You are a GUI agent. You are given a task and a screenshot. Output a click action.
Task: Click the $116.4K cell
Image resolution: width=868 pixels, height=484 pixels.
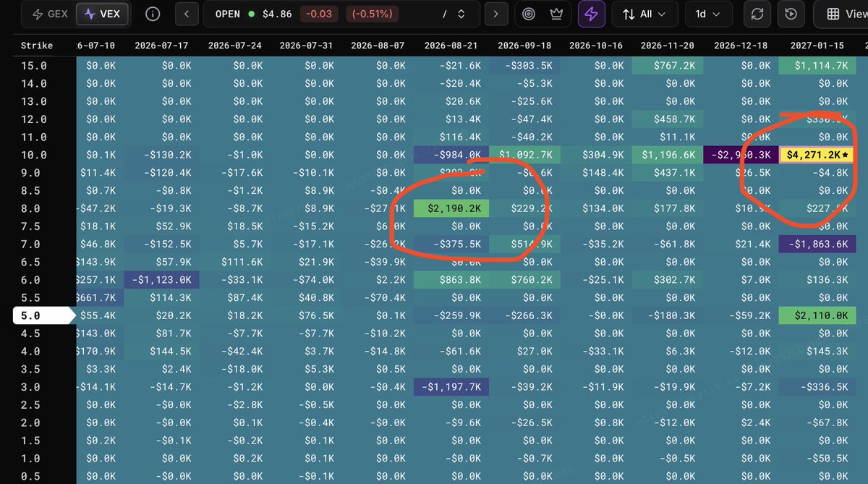pos(451,137)
